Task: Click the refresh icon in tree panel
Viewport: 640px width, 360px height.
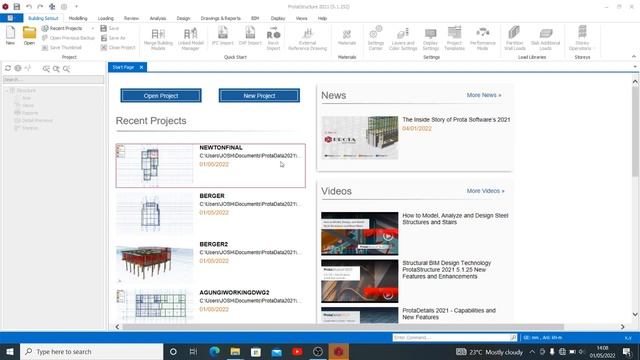Action: point(8,68)
